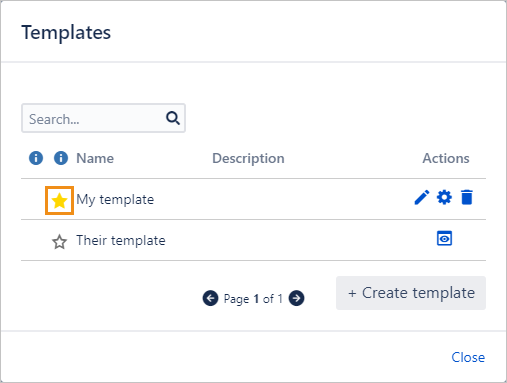Go to the next page arrow
This screenshot has width=507, height=383.
coord(296,298)
